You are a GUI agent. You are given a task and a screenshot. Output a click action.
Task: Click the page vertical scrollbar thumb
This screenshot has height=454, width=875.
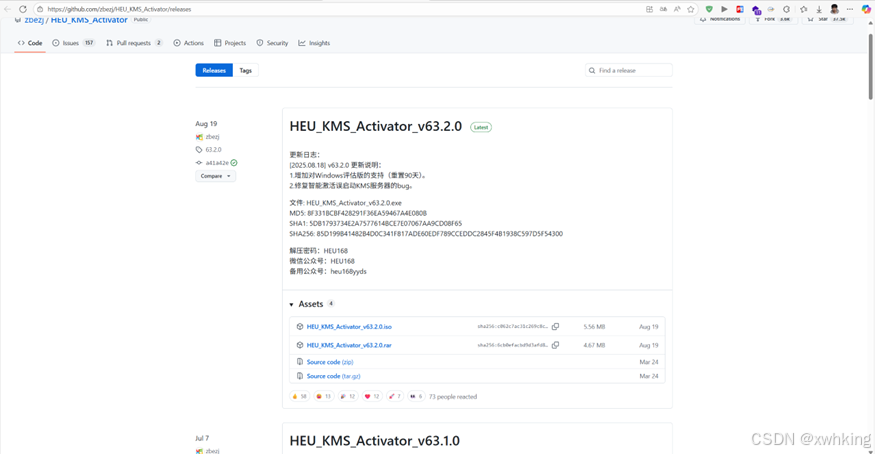(871, 67)
